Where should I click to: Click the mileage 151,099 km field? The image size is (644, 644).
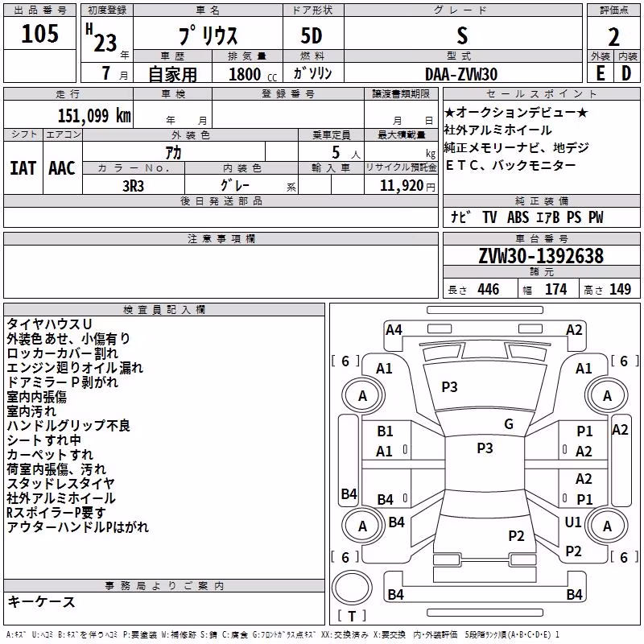pos(68,115)
